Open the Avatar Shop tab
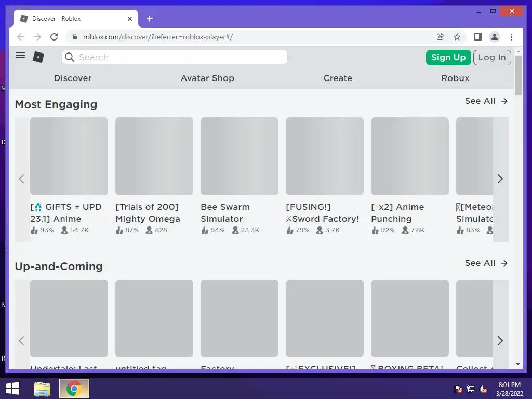 point(207,78)
